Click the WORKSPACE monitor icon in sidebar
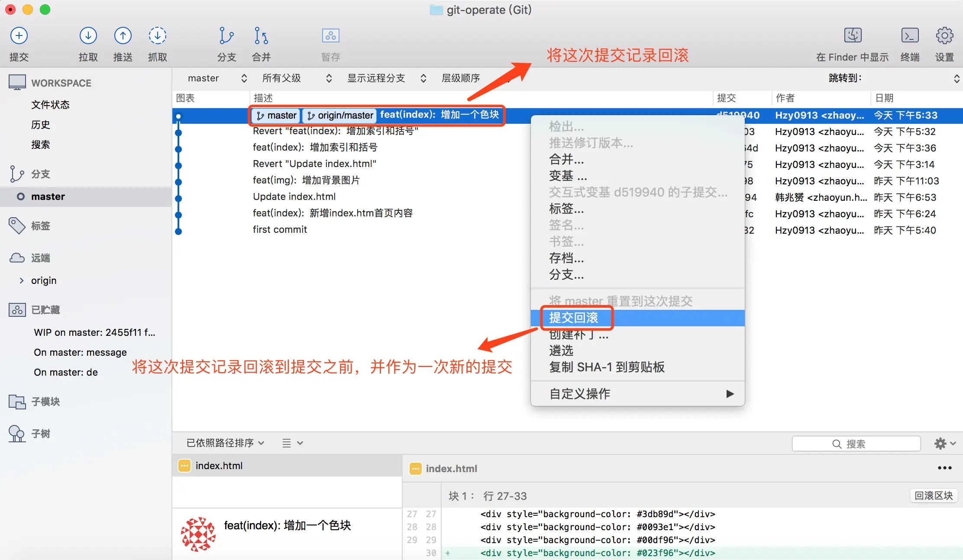Screen dimensions: 963x560 (17, 82)
